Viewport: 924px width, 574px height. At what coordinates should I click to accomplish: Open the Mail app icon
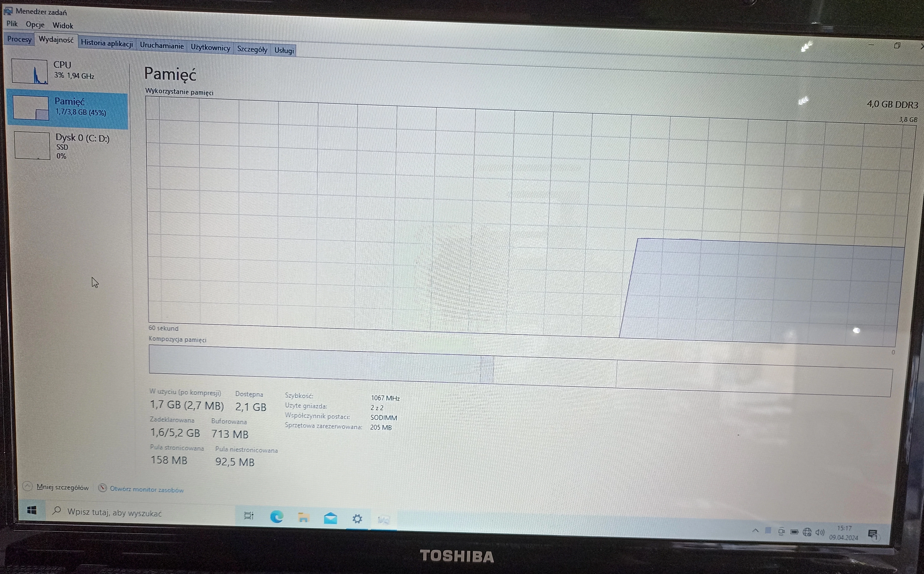coord(330,518)
